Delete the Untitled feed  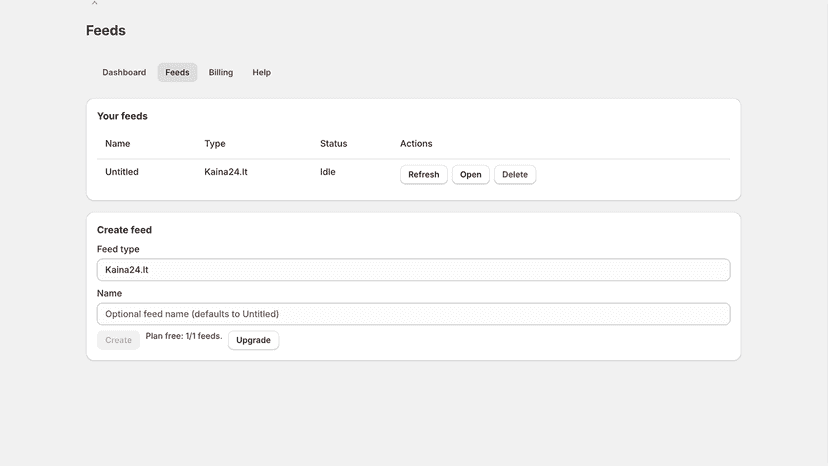tap(515, 174)
